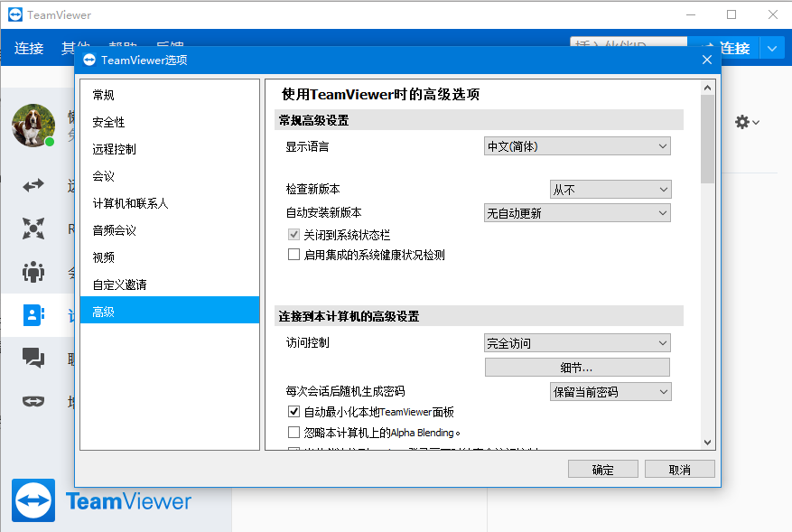Cancel options with the 取消 button
The image size is (792, 532).
(x=679, y=470)
